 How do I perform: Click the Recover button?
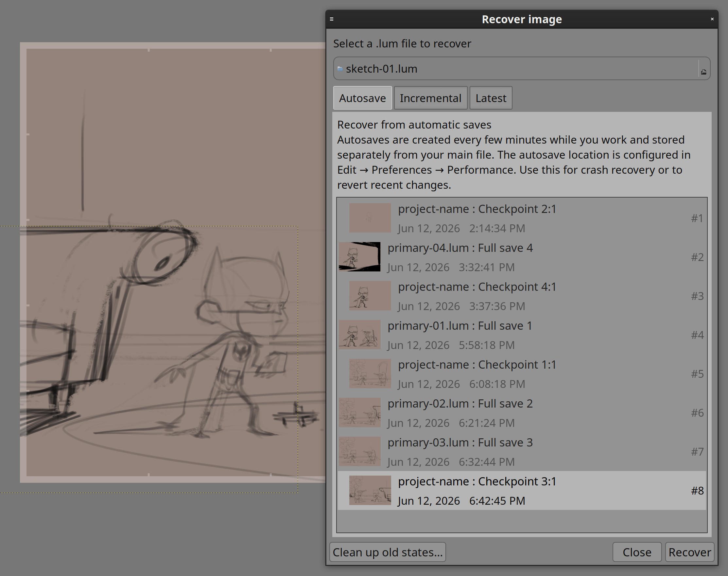click(x=689, y=552)
